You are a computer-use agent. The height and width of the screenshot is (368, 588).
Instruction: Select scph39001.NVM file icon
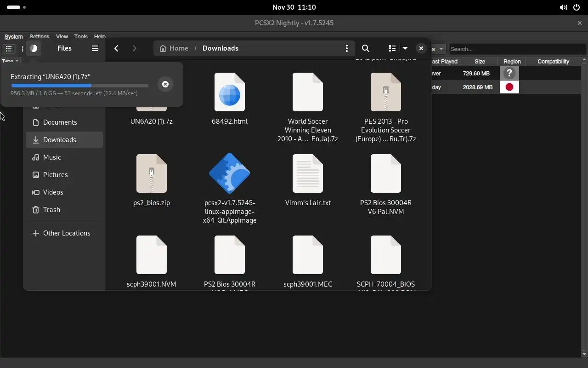click(x=152, y=255)
